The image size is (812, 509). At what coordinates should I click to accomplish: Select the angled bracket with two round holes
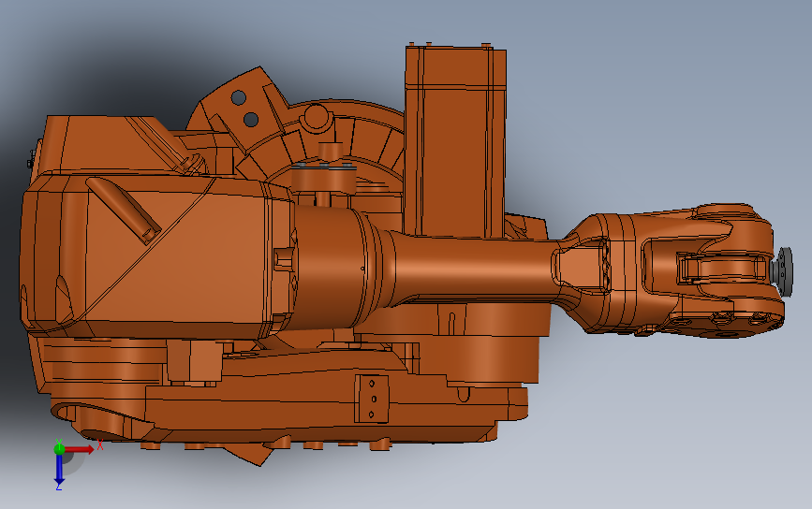(x=243, y=108)
